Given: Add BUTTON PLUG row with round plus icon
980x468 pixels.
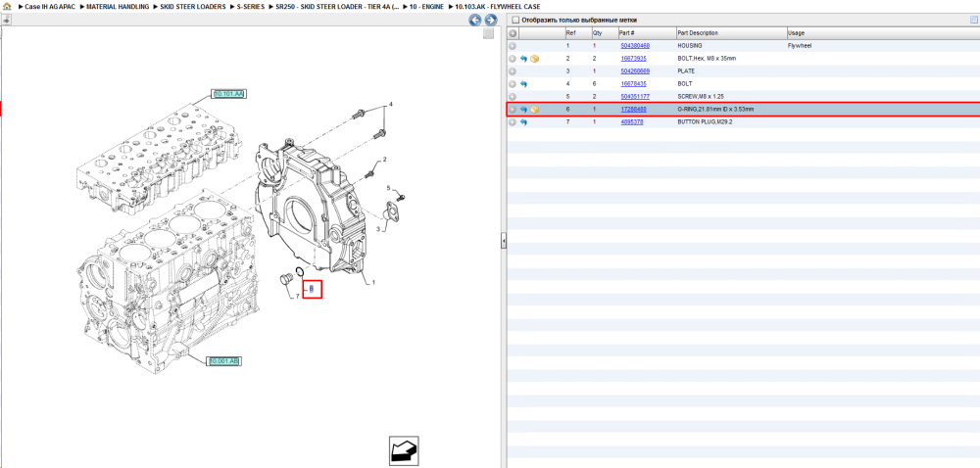Looking at the screenshot, I should pos(513,122).
